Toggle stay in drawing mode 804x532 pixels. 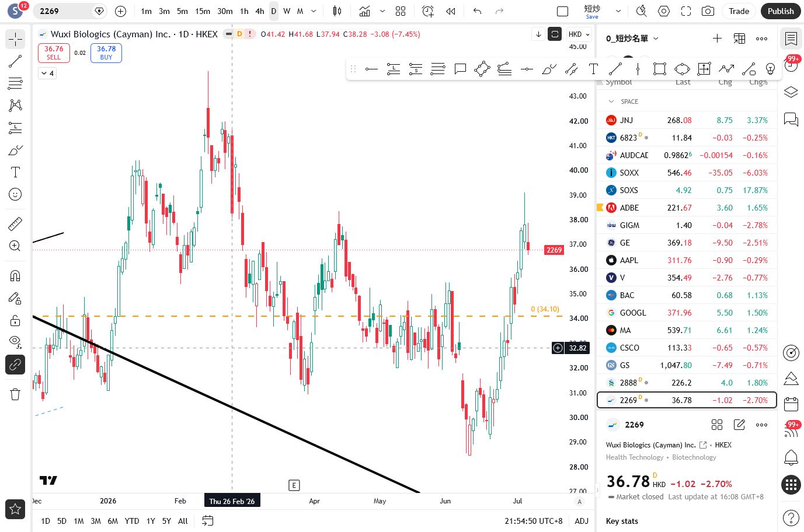[x=15, y=298]
